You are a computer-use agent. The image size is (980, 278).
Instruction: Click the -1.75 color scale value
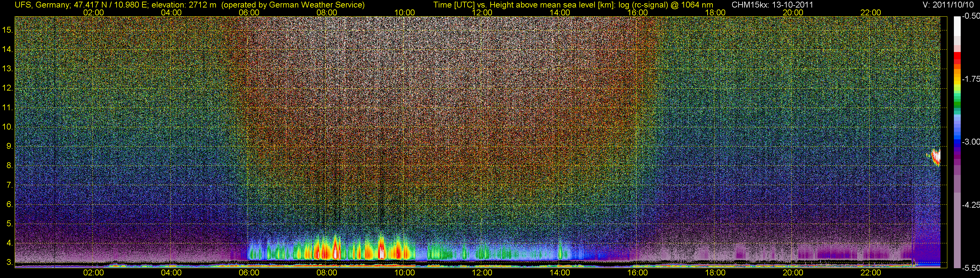tap(971, 79)
